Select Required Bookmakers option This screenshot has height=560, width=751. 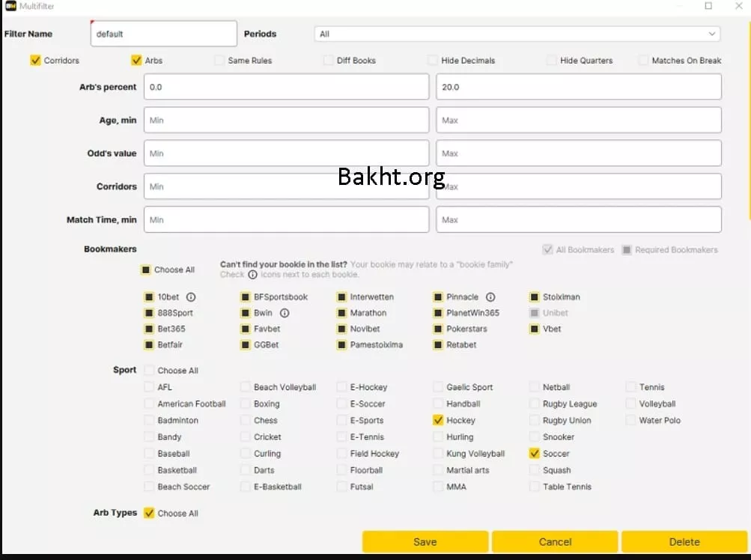(x=627, y=250)
